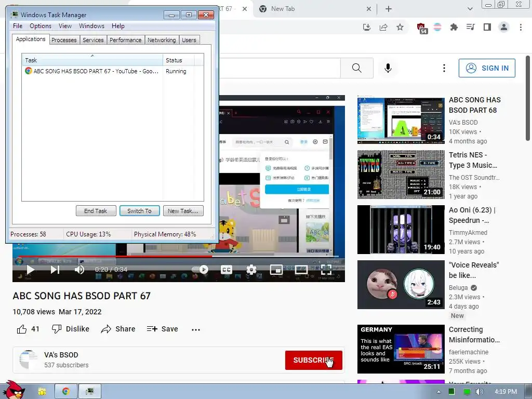532x399 pixels.
Task: Click the YouTube search magnifier button
Action: (356, 68)
